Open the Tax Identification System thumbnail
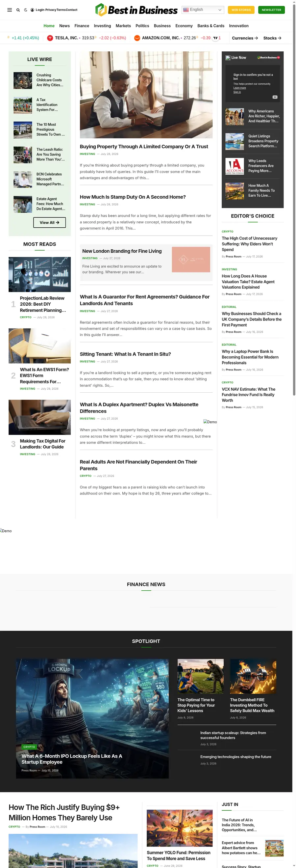Screen dimensions: 296x868 (23, 105)
